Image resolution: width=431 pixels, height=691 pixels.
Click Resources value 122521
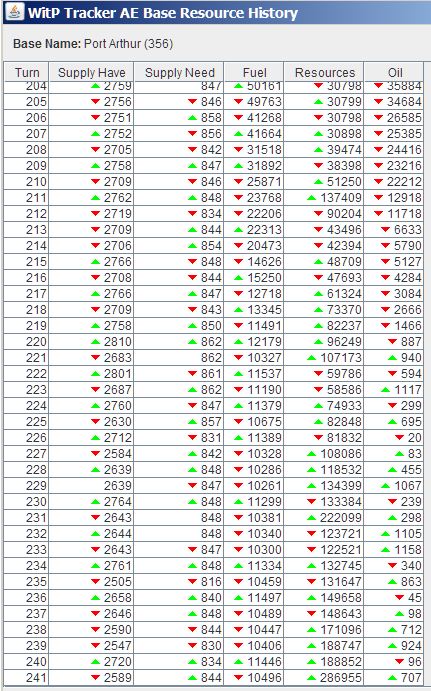pyautogui.click(x=341, y=550)
